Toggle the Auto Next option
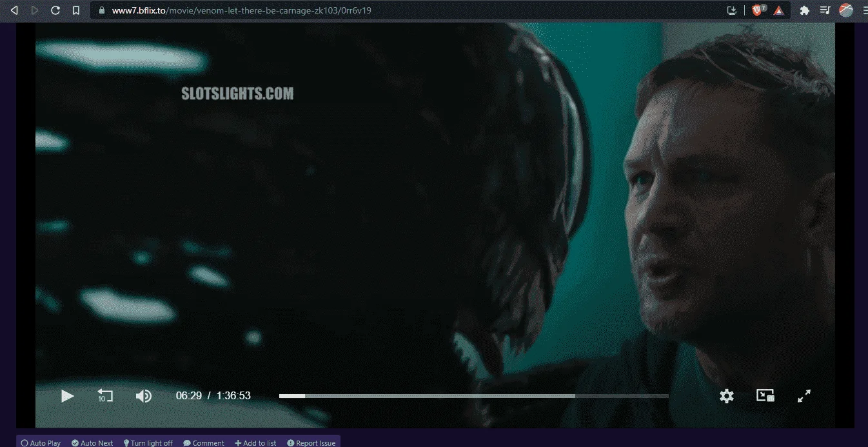 [92, 443]
